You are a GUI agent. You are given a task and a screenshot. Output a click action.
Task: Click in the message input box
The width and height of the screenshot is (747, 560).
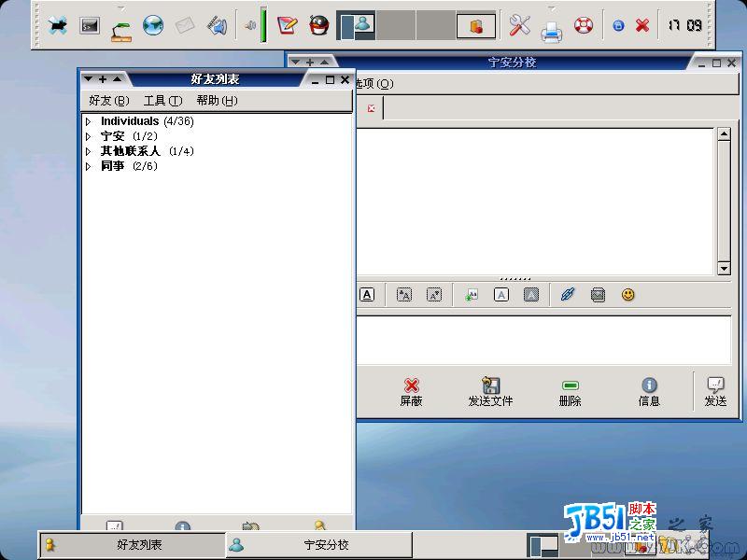point(543,340)
